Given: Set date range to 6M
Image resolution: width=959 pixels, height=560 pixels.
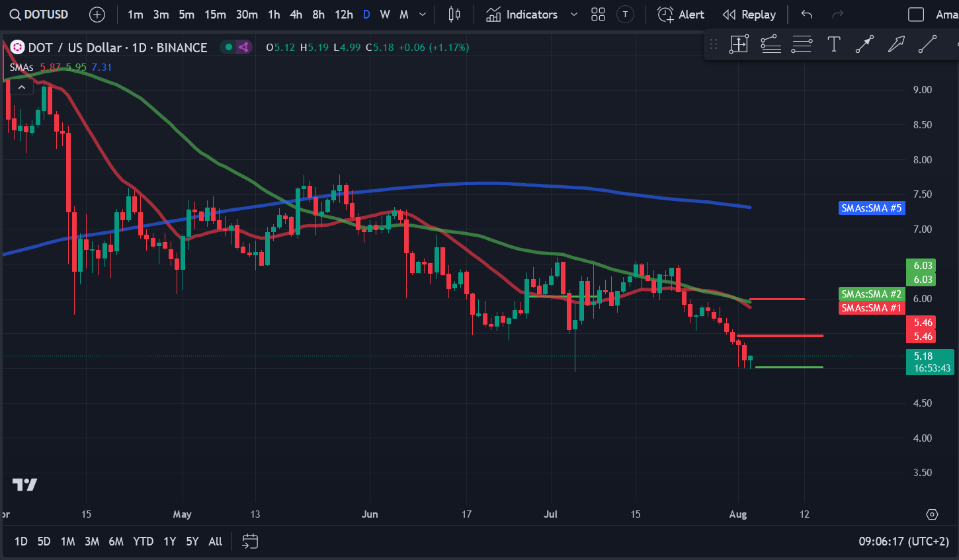Looking at the screenshot, I should tap(116, 541).
